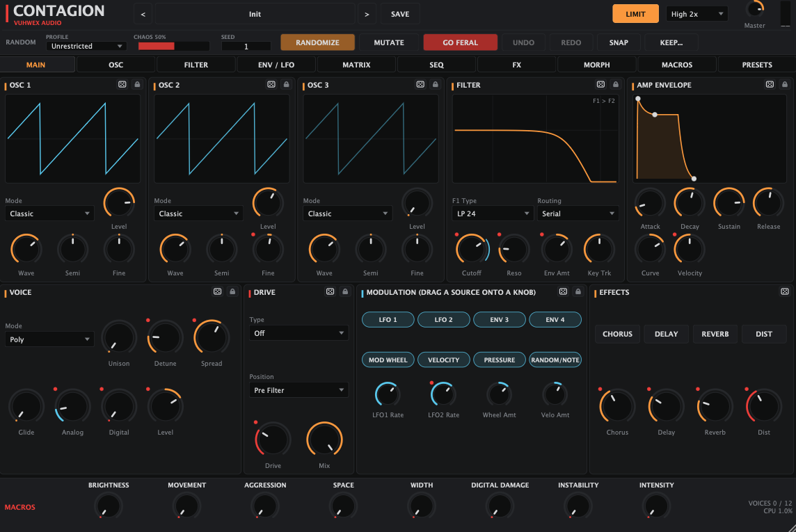Click the KEEP... button
The height and width of the screenshot is (532, 796).
coord(671,42)
